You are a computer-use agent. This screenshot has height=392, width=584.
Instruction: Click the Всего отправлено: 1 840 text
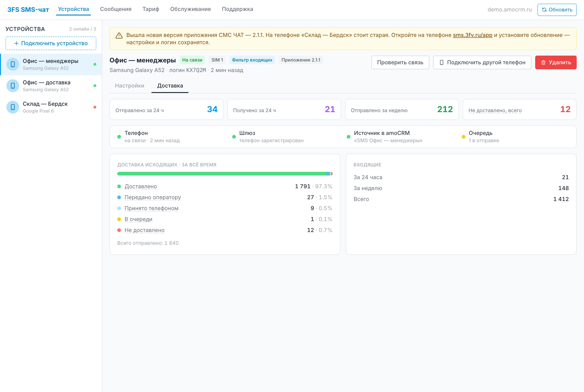148,243
